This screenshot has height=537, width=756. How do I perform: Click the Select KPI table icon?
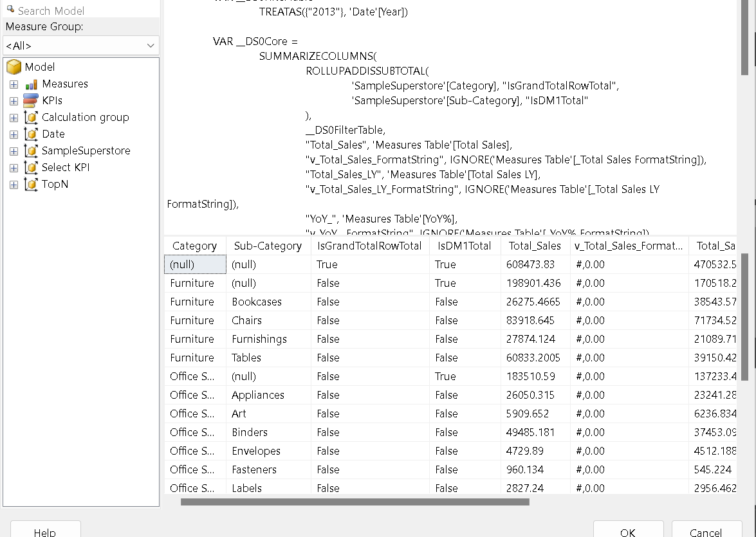(31, 167)
